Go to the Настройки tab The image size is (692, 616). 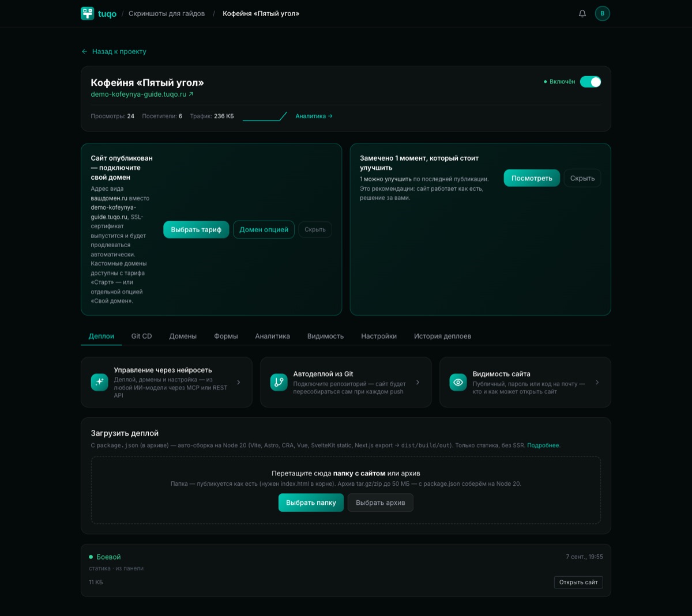[x=379, y=336]
